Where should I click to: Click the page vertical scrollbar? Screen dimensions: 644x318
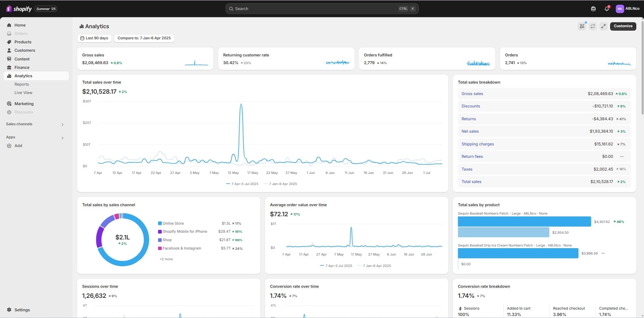click(x=642, y=67)
